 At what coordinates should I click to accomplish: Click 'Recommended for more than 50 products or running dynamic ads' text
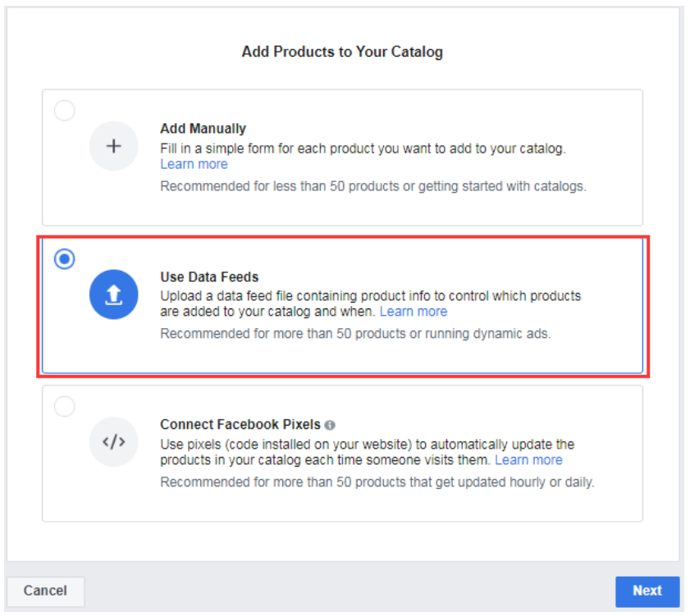355,334
